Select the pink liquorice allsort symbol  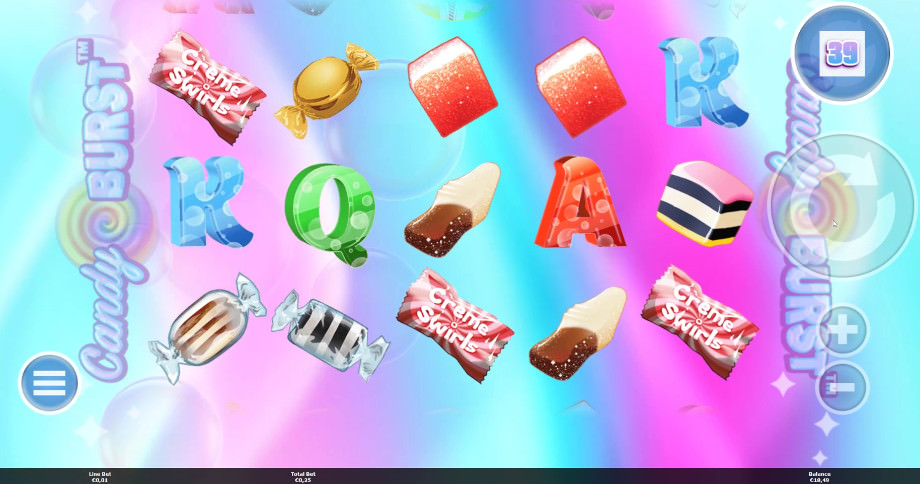coord(704,203)
